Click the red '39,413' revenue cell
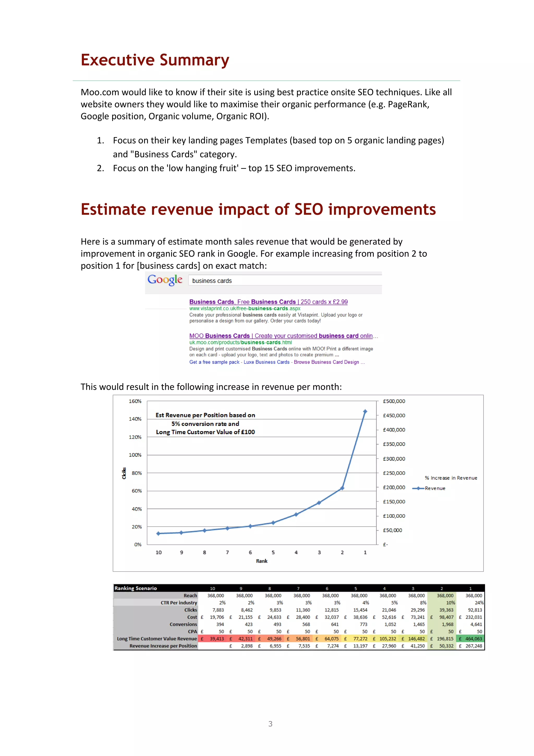The image size is (534, 756). (212, 639)
